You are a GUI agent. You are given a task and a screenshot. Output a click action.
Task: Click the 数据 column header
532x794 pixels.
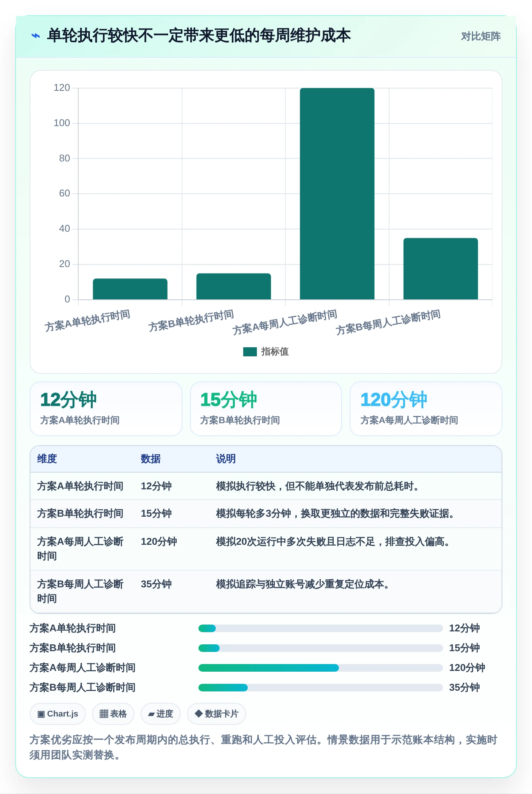[151, 459]
